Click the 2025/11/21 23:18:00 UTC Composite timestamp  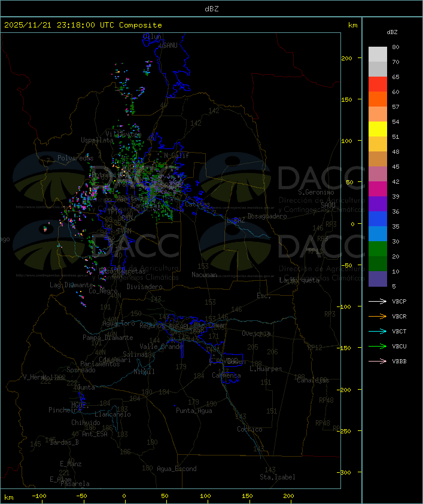(x=83, y=25)
